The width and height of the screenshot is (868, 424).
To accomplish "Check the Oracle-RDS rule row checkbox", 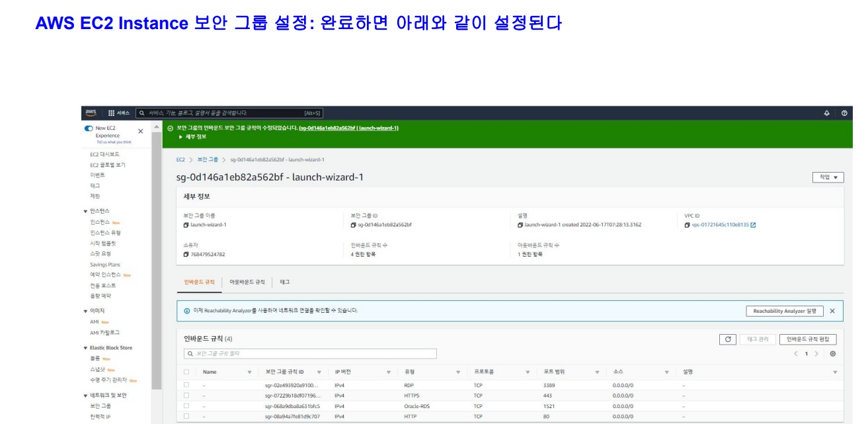I will (x=186, y=406).
